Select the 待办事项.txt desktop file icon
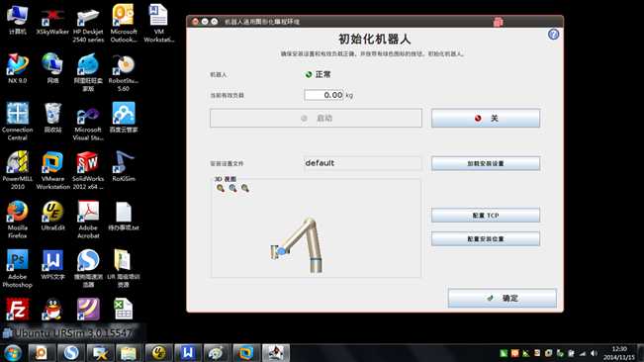Image resolution: width=644 pixels, height=362 pixels. click(124, 216)
